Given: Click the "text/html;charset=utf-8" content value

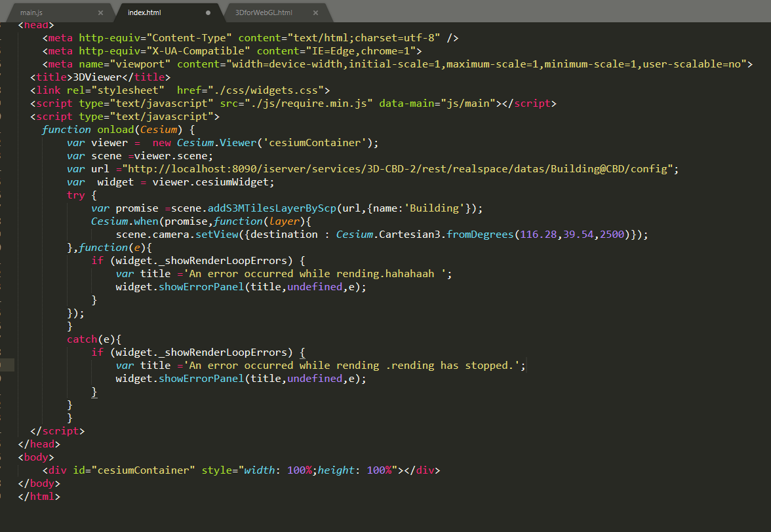Looking at the screenshot, I should 364,38.
